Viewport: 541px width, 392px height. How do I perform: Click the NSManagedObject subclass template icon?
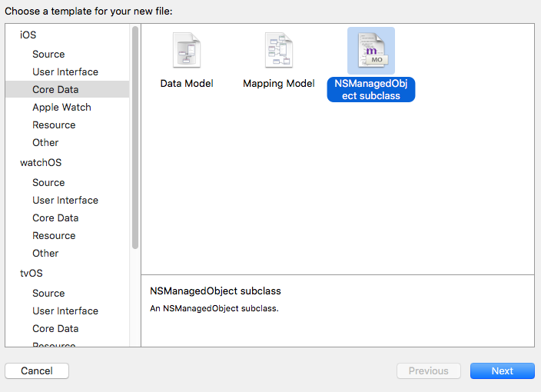click(371, 51)
